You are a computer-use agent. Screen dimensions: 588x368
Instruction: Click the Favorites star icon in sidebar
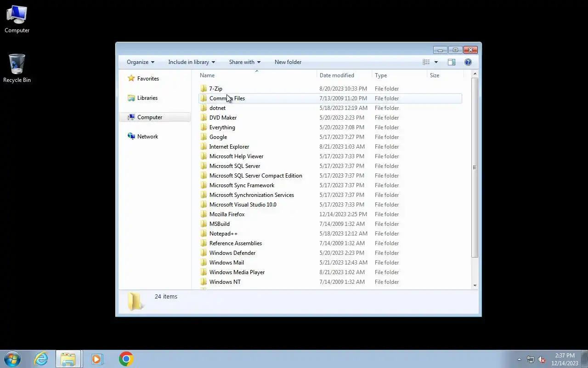(x=131, y=78)
